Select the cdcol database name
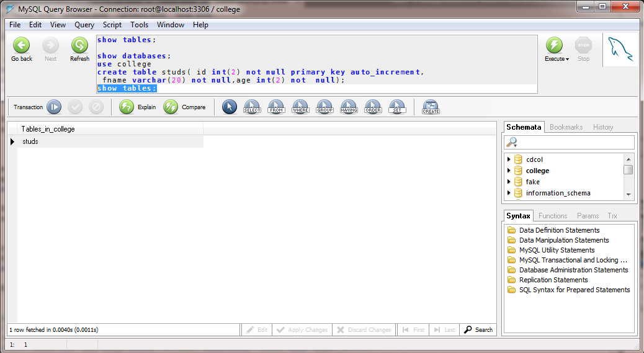The height and width of the screenshot is (353, 644). pyautogui.click(x=534, y=159)
